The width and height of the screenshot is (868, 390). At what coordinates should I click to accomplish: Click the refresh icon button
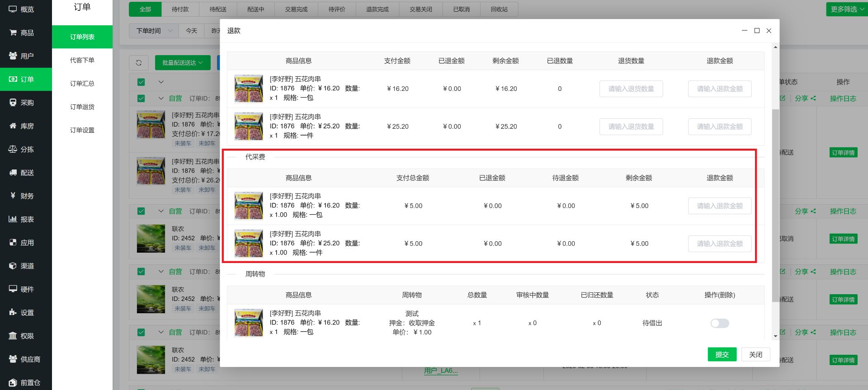[139, 63]
